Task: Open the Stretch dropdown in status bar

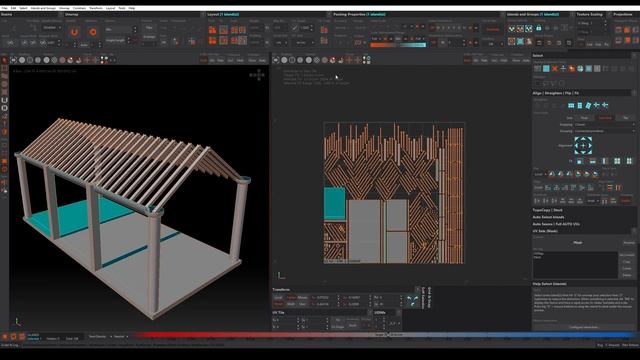Action: coord(121,337)
